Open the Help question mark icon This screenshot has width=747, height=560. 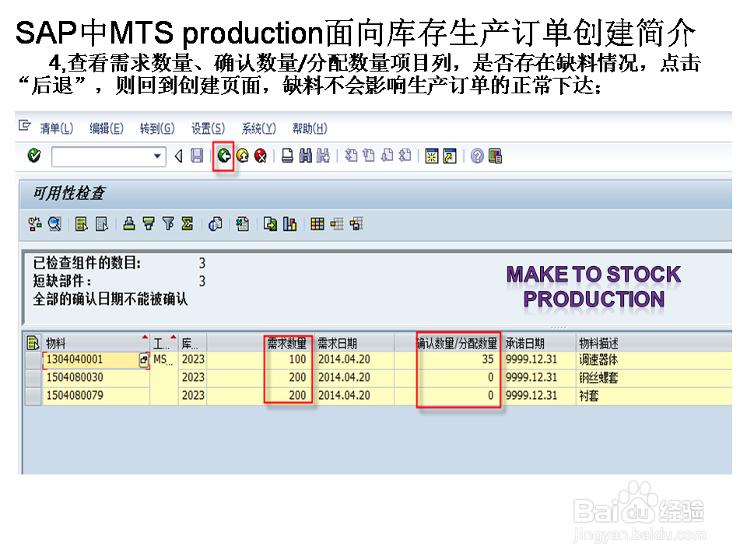477,156
